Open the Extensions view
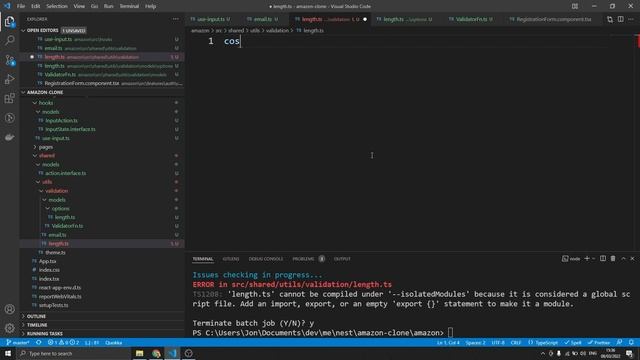 [x=9, y=98]
